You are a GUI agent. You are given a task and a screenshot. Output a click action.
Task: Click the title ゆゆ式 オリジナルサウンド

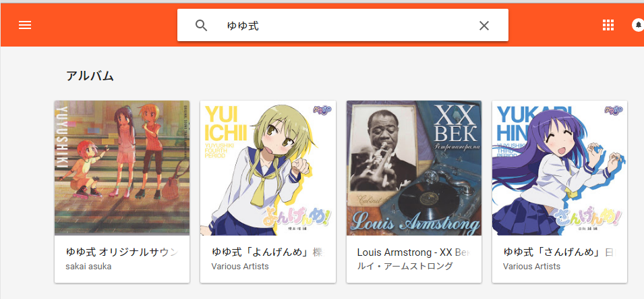click(122, 252)
